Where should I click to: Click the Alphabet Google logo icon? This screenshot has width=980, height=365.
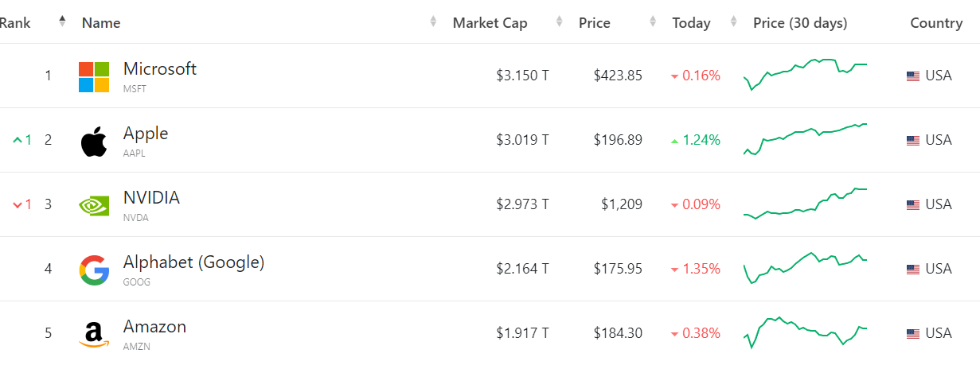(94, 270)
